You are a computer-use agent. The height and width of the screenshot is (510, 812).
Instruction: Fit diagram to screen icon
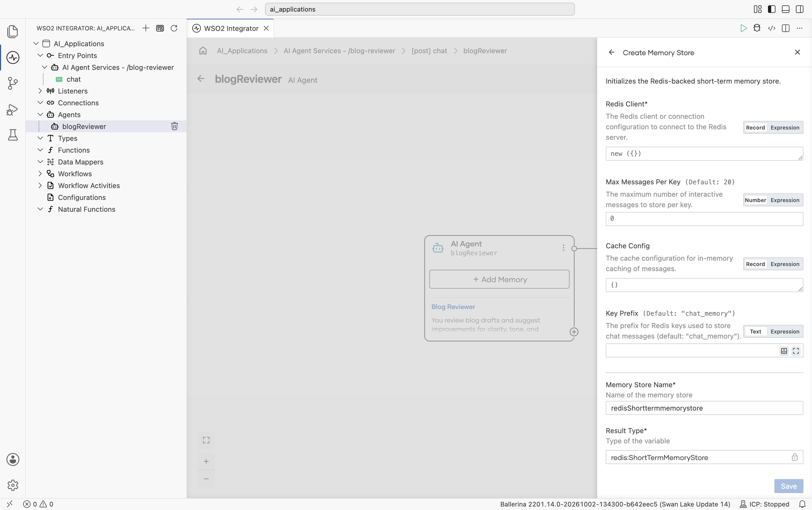click(x=206, y=440)
